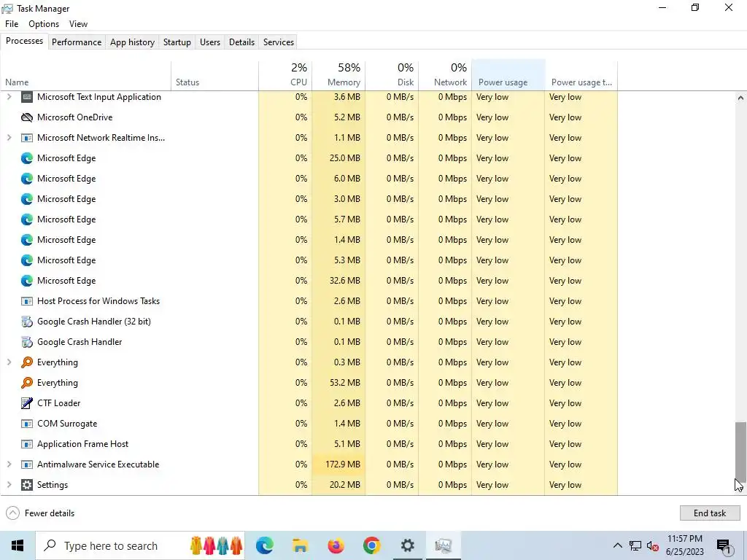Expand Microsoft Network Realtime Inspection group
Viewport: 747px width, 560px height.
click(9, 138)
